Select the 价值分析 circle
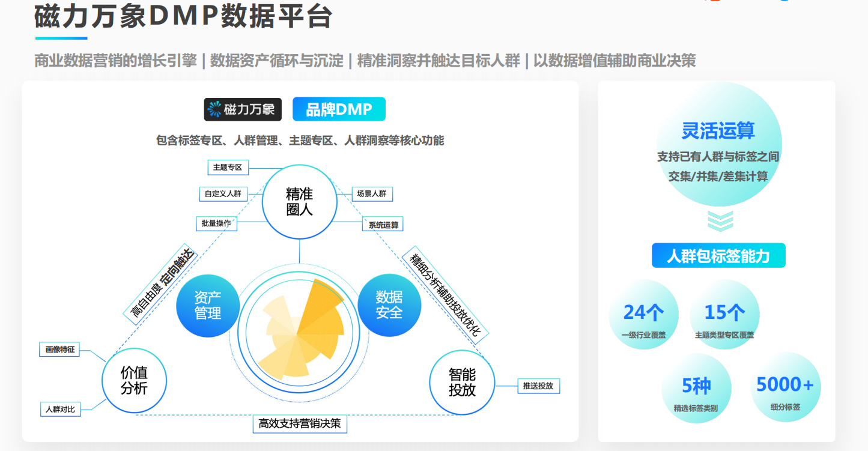 pos(134,380)
